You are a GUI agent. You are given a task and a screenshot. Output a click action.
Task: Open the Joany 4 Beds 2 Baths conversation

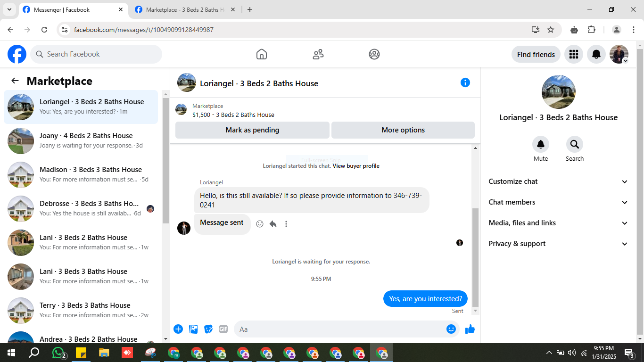coord(81,141)
